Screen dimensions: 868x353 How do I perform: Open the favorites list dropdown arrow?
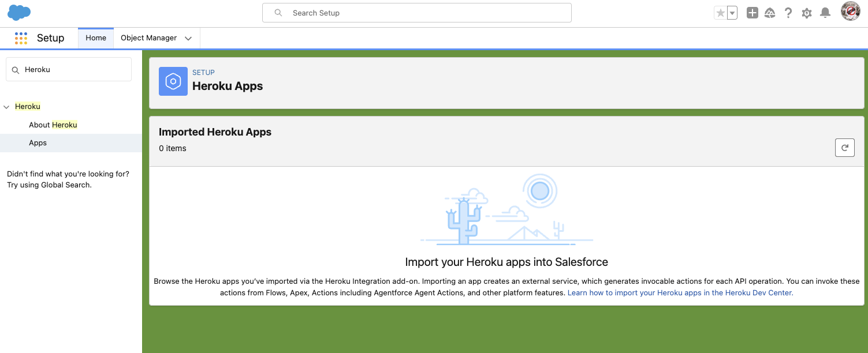point(732,13)
